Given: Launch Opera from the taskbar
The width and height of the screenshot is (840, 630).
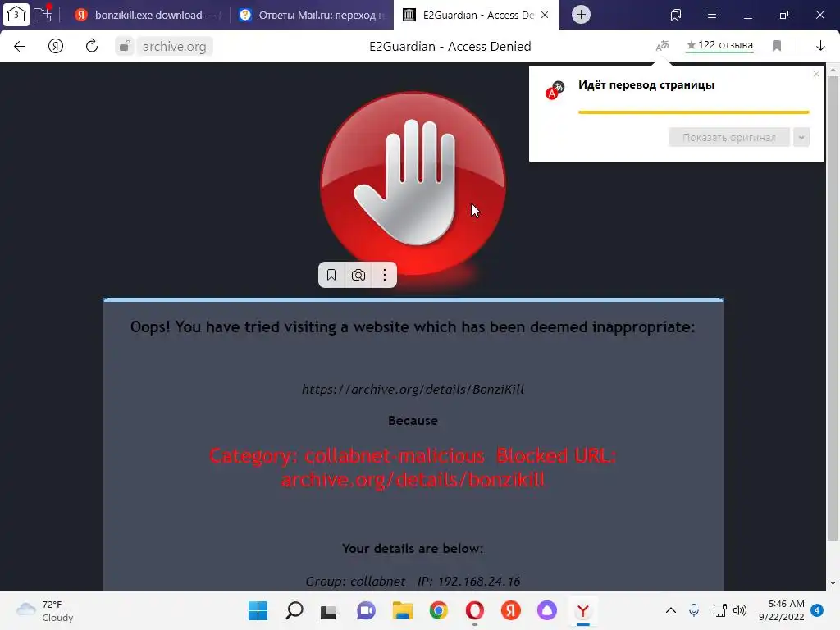Looking at the screenshot, I should [475, 610].
